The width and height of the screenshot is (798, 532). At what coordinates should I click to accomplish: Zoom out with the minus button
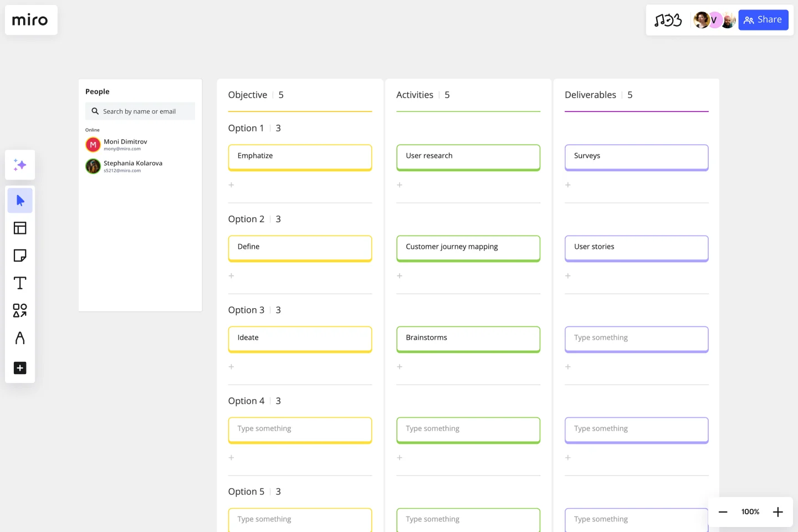point(723,512)
